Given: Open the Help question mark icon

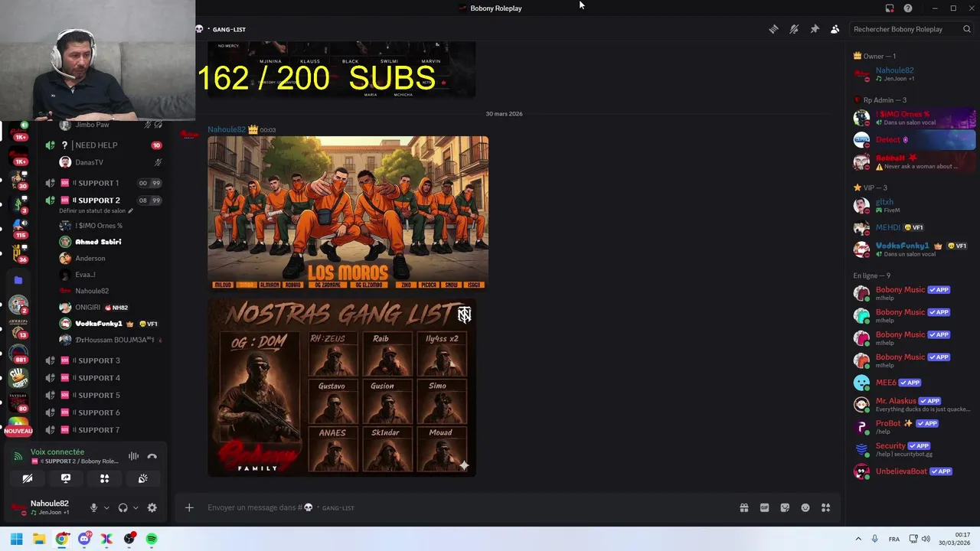Looking at the screenshot, I should click(908, 8).
